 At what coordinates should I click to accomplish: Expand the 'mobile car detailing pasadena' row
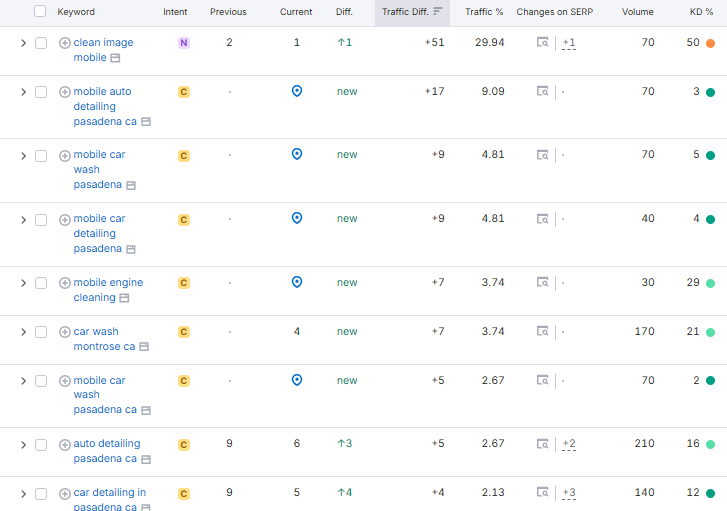pos(23,219)
